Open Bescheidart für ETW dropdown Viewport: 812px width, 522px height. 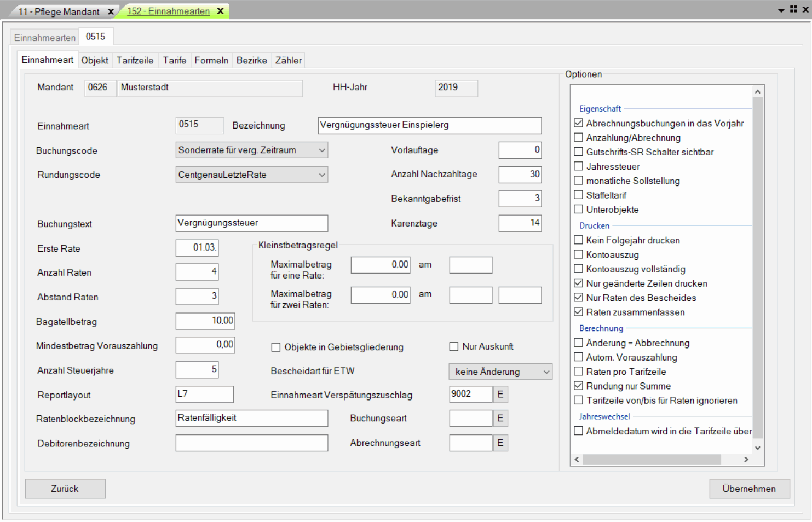[545, 372]
